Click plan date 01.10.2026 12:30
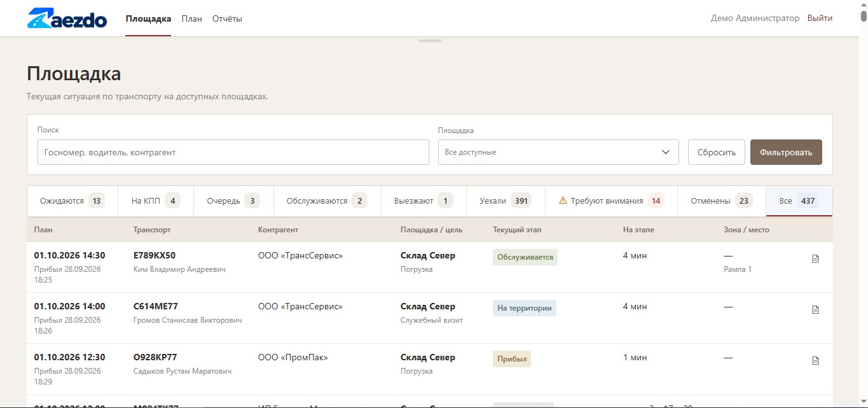 pyautogui.click(x=69, y=358)
